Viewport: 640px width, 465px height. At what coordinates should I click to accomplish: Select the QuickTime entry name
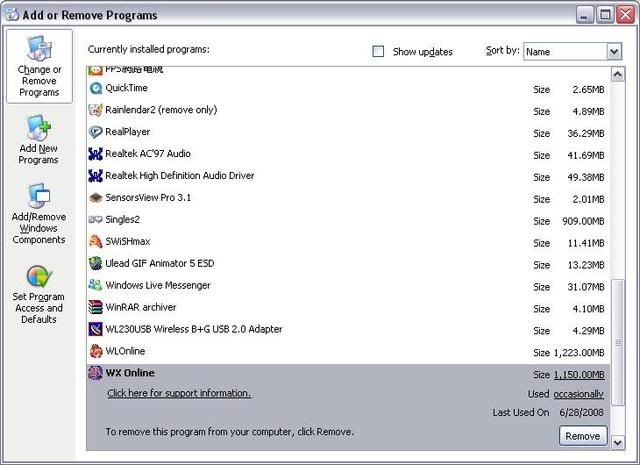pos(127,88)
